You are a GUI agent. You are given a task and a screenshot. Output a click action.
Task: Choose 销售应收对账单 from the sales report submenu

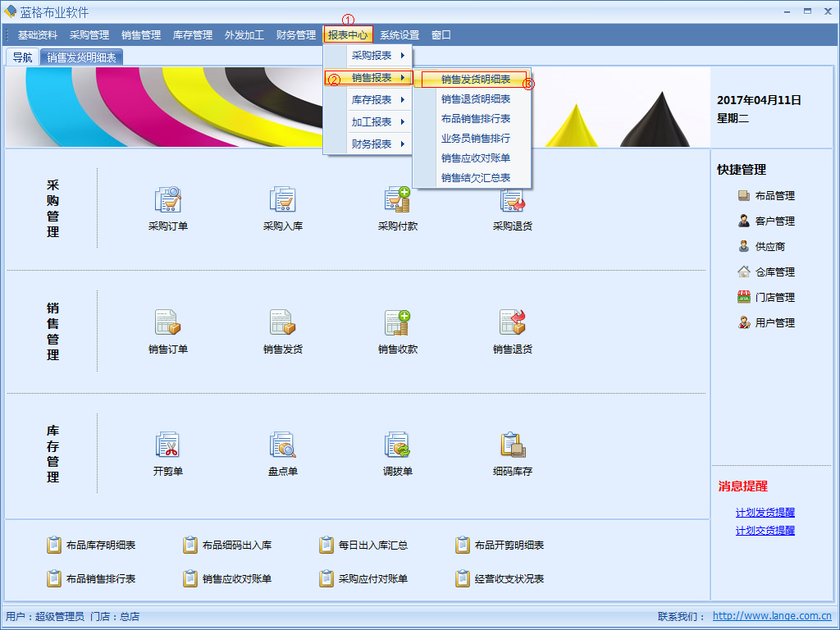475,158
